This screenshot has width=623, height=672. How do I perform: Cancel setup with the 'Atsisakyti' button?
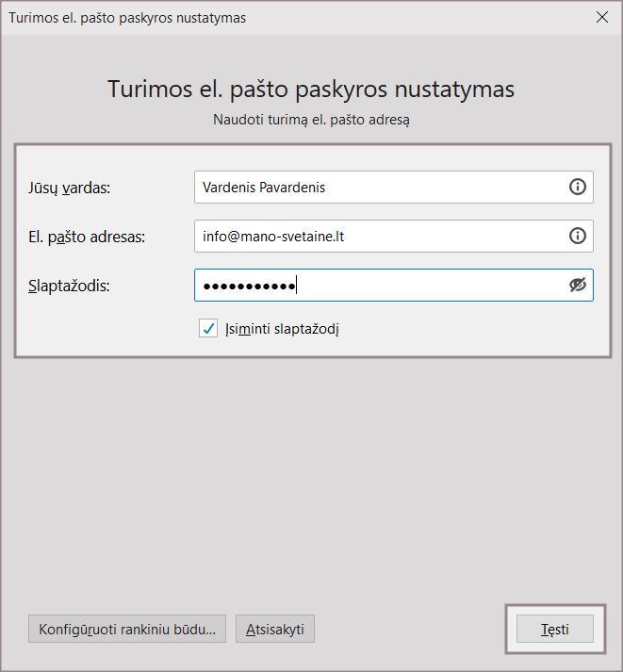(x=275, y=629)
